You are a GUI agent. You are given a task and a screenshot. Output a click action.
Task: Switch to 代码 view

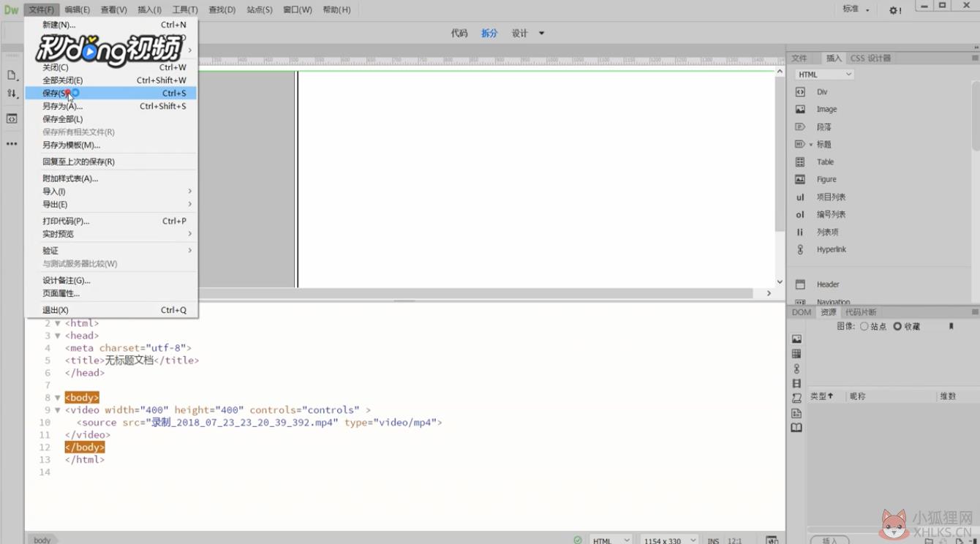coord(459,33)
